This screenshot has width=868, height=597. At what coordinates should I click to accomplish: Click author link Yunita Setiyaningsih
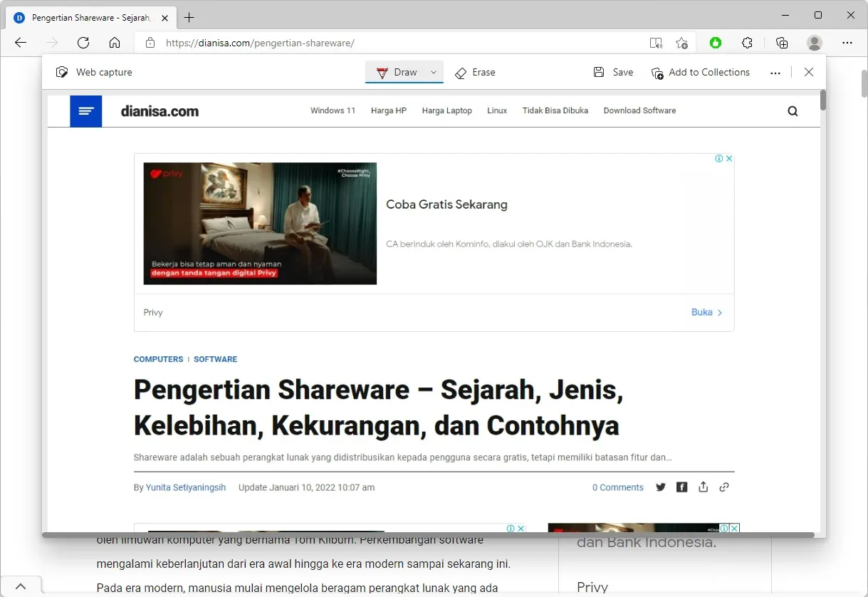tap(186, 487)
